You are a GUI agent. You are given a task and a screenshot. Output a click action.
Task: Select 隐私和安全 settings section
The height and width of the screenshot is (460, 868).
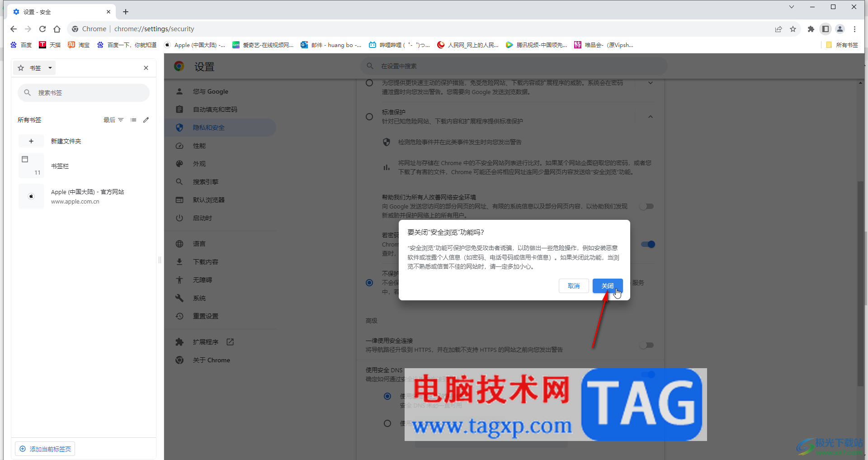pos(221,128)
